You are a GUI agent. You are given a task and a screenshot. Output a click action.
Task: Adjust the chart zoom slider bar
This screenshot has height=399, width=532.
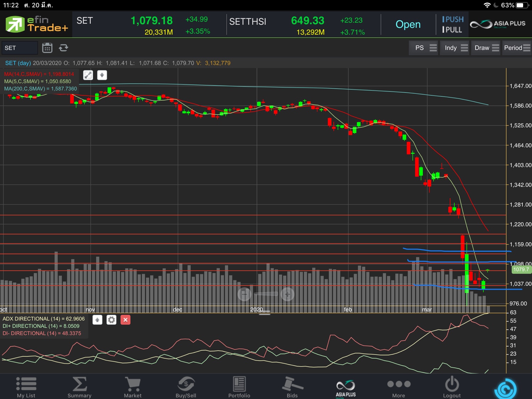click(266, 294)
